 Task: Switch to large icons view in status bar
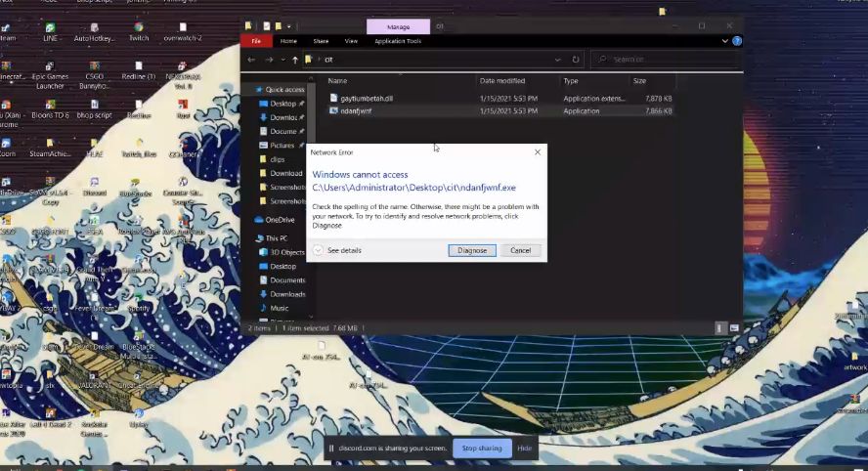click(x=734, y=328)
